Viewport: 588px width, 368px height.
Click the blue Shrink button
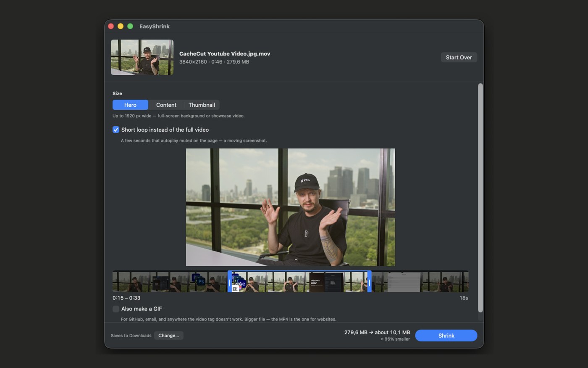coord(446,336)
